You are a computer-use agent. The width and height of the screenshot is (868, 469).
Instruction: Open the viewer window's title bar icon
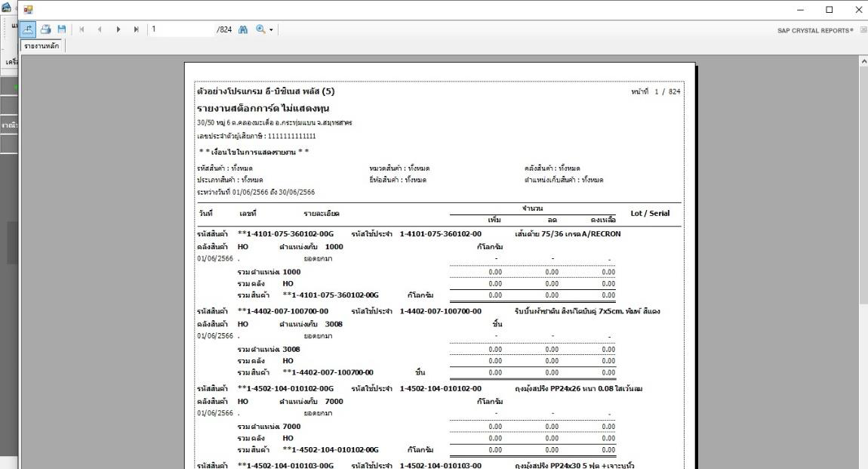point(29,10)
